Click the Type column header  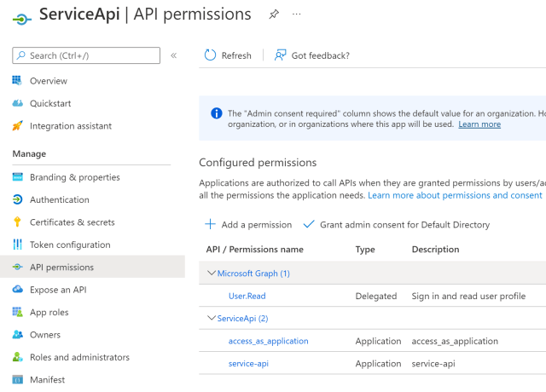(x=365, y=250)
